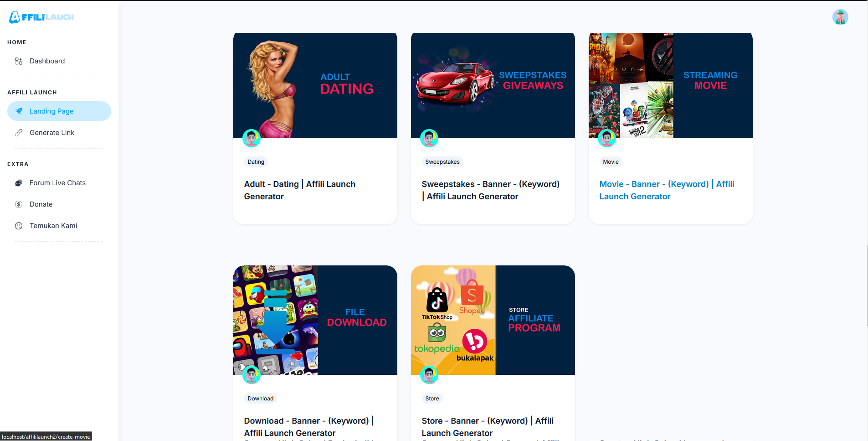Screen dimensions: 868x441
Task: Open Adult - Dating Affili Launch Generator link
Action: (299, 190)
